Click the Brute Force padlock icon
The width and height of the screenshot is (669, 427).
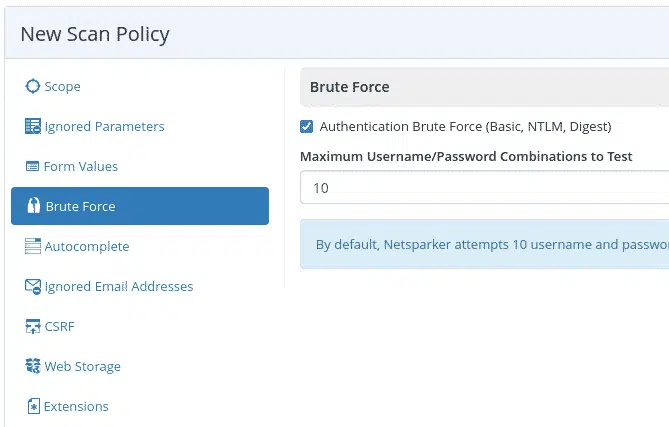(34, 206)
